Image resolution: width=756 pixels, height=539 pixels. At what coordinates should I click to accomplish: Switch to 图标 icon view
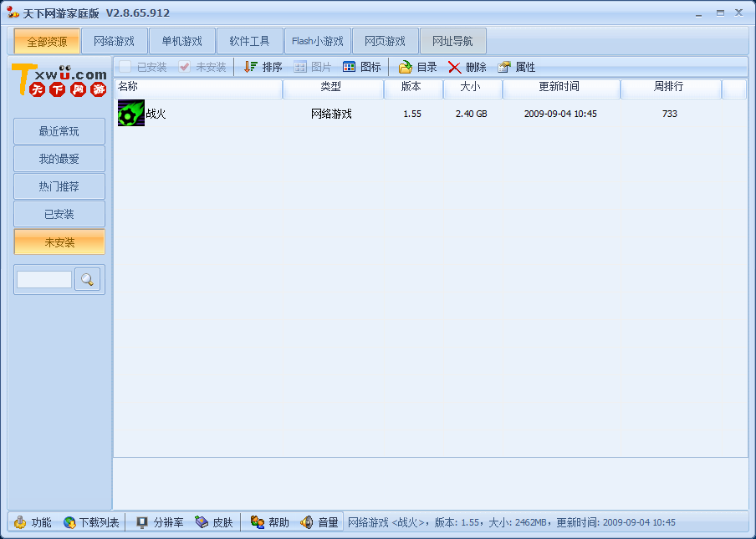350,67
